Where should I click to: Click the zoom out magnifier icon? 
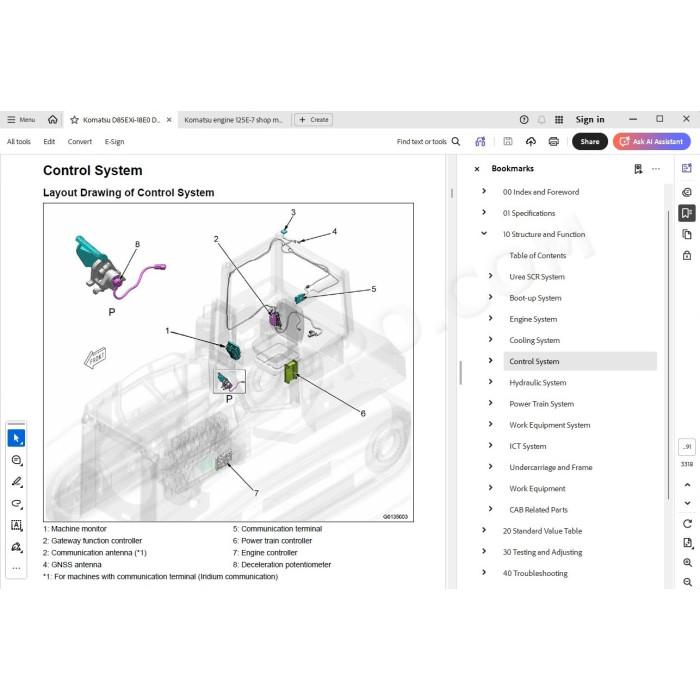tap(688, 582)
